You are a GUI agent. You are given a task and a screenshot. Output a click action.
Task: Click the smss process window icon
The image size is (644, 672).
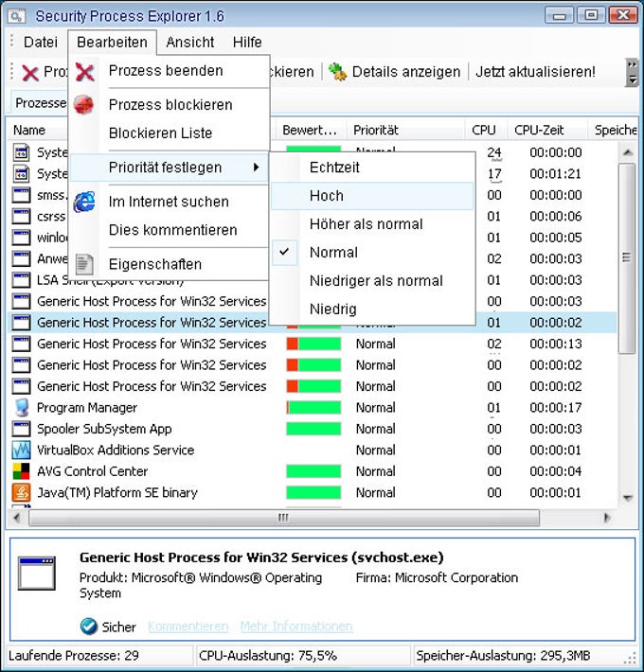[22, 195]
